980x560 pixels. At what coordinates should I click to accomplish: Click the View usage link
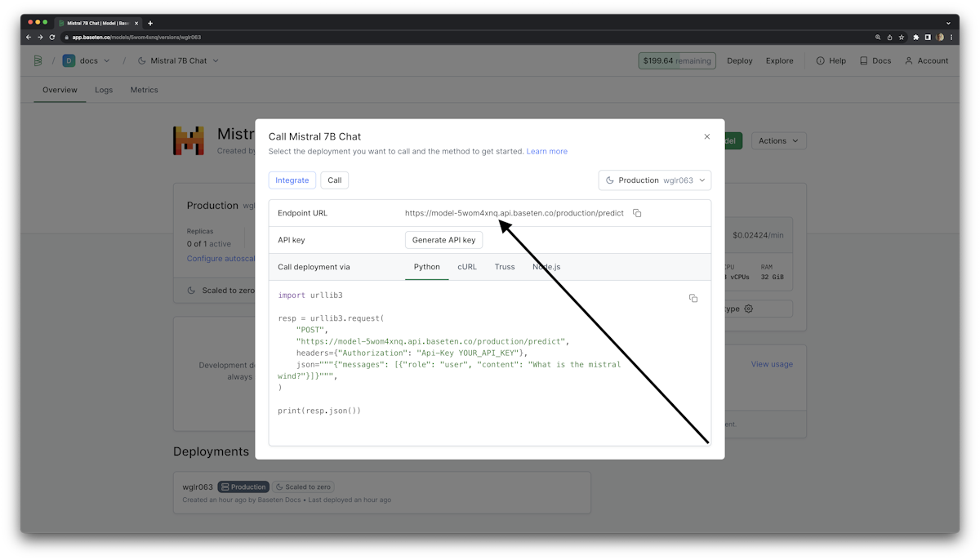pyautogui.click(x=772, y=364)
